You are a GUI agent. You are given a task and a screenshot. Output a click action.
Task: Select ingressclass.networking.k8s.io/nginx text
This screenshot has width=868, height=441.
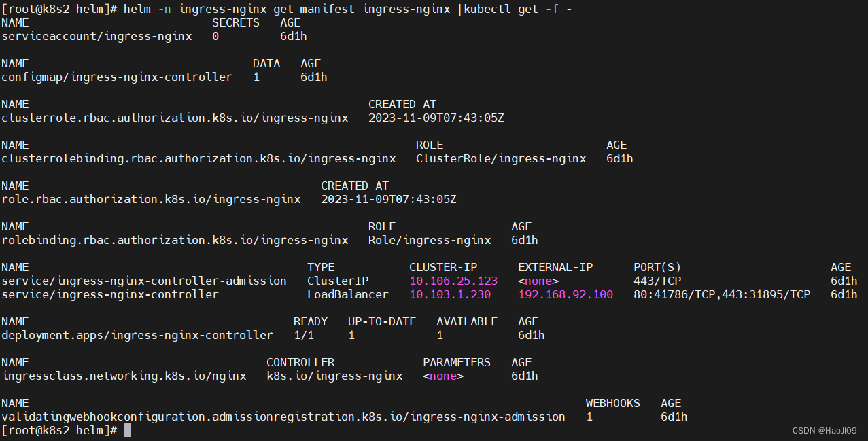click(124, 376)
